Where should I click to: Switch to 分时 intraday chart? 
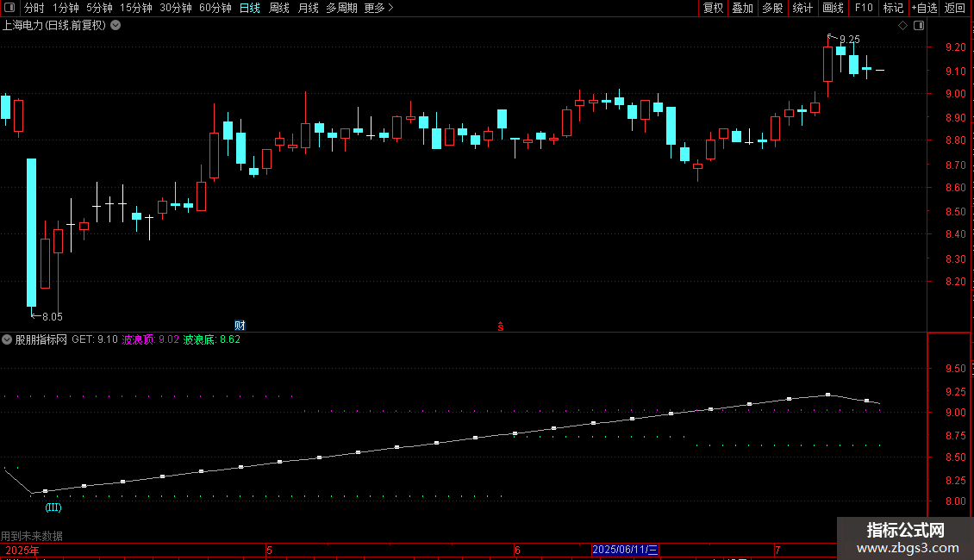tap(34, 8)
